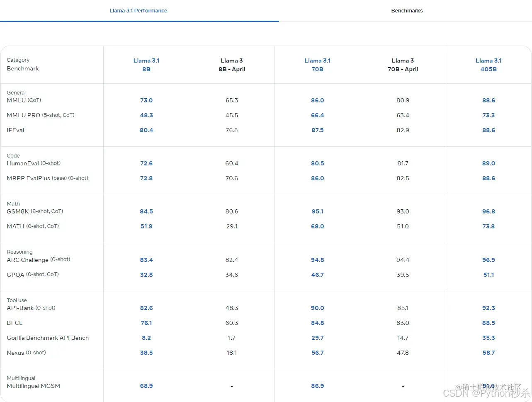Viewport: 532px width, 402px height.
Task: Click the 87.5 IFEval score
Action: coord(318,130)
